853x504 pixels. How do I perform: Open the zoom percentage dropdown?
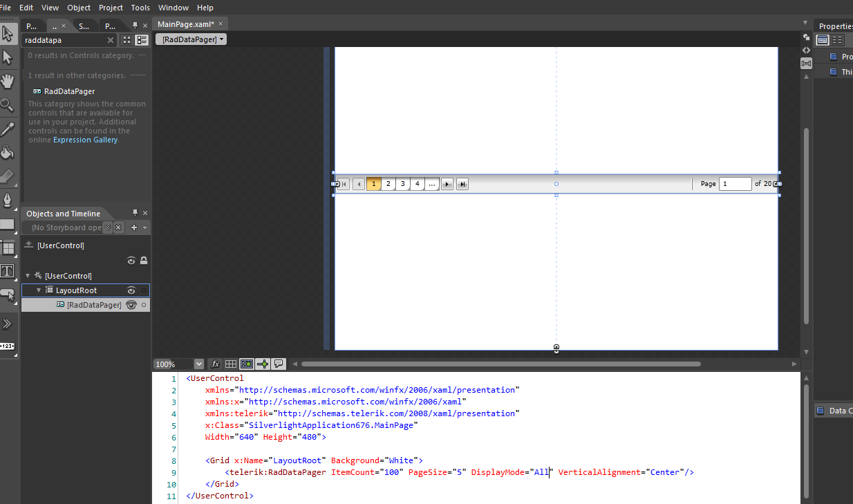199,364
